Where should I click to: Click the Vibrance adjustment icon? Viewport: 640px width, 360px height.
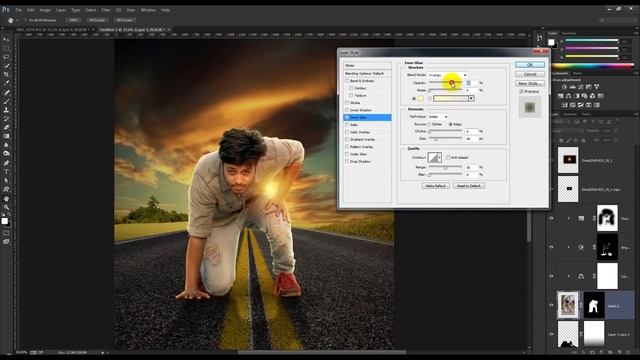(596, 87)
